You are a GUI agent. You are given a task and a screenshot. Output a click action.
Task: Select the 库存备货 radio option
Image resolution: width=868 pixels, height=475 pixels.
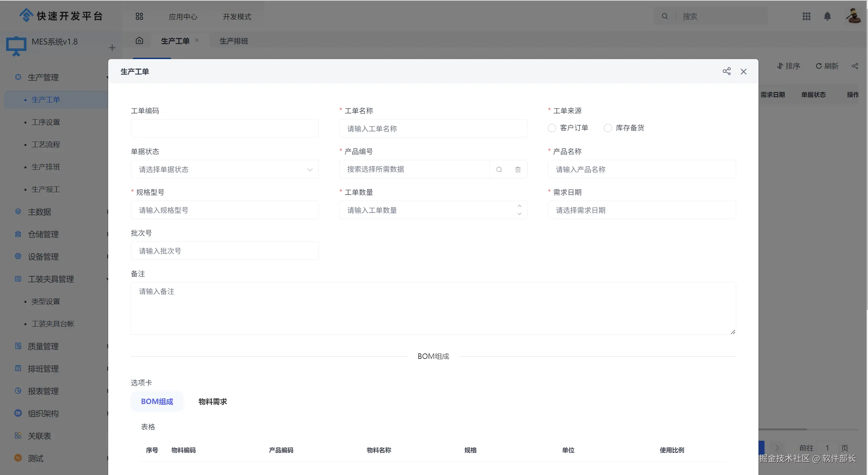pos(608,128)
